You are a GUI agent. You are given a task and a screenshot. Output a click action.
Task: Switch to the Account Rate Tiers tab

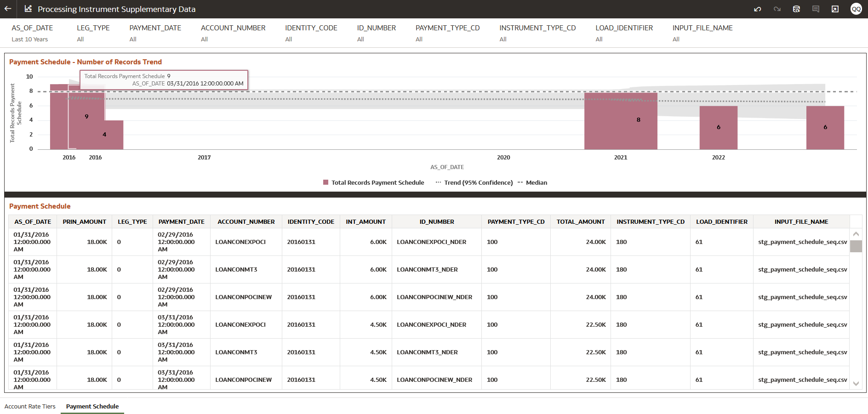tap(30, 406)
